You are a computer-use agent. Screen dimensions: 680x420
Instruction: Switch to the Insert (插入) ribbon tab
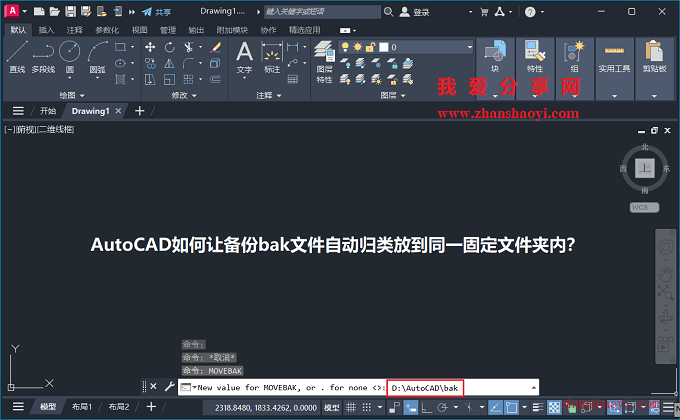(x=46, y=30)
